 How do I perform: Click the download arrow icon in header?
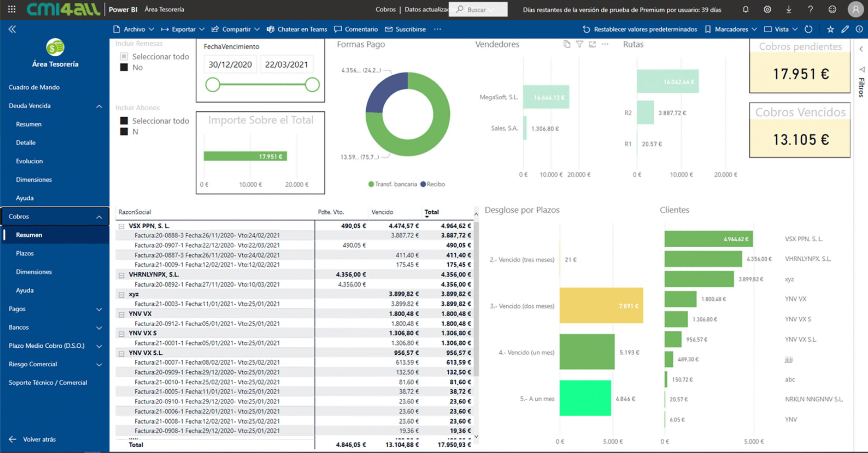click(789, 10)
